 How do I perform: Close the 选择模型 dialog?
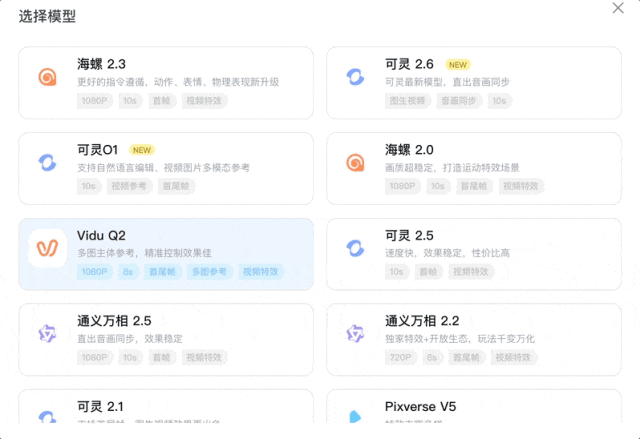point(618,8)
